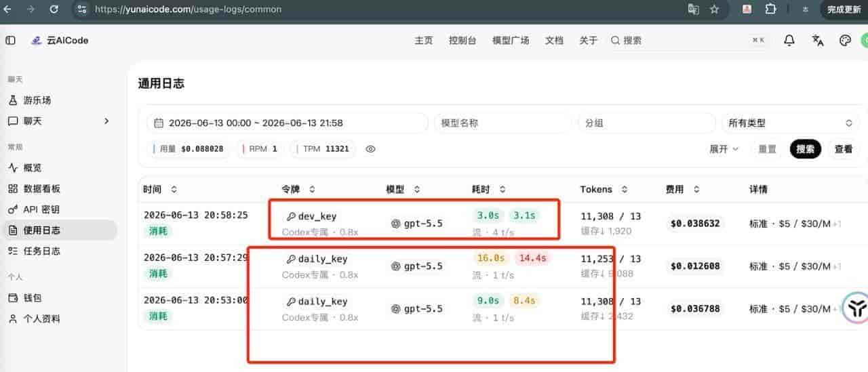
Task: Click the 分组 filter field
Action: (646, 123)
